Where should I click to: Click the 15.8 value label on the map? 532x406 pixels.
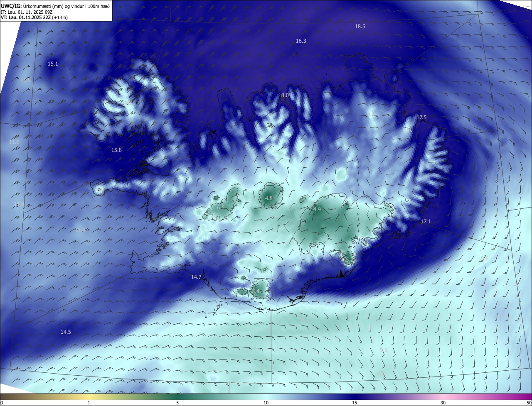pos(116,150)
